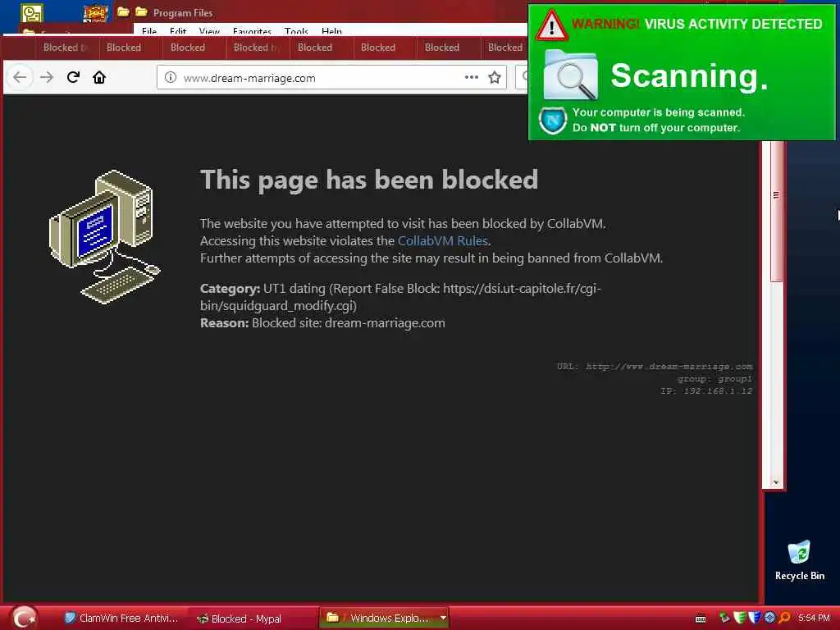
Task: Click the Program Files window title
Action: coord(183,13)
